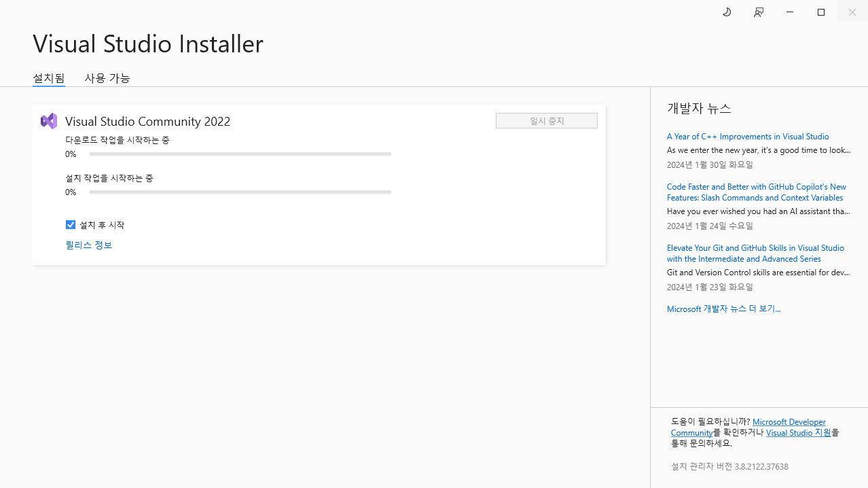This screenshot has height=488, width=868.
Task: Click the date 2024년 1월 23일 화요일
Action: 710,287
